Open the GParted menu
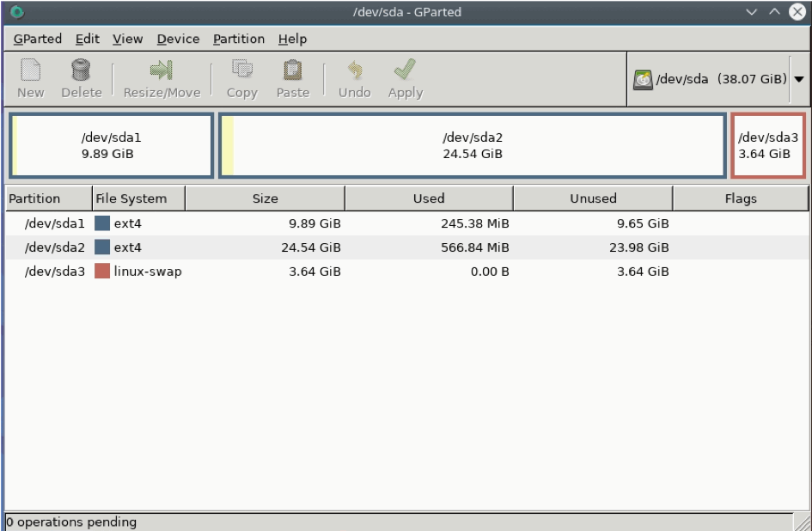 [37, 39]
